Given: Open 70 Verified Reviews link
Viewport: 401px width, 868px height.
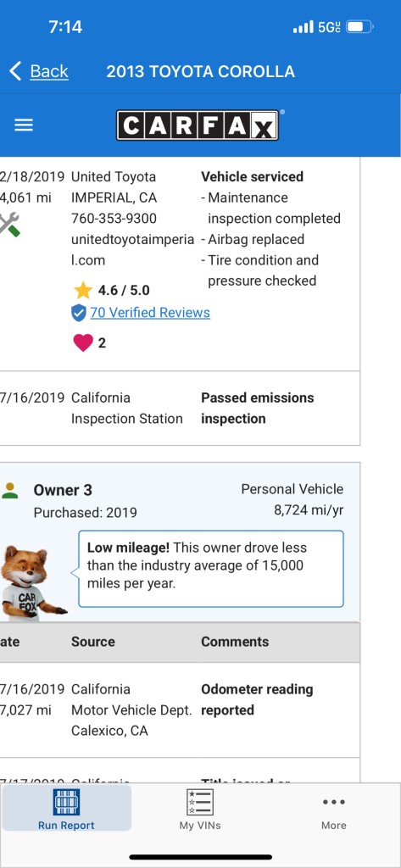Looking at the screenshot, I should click(x=150, y=313).
